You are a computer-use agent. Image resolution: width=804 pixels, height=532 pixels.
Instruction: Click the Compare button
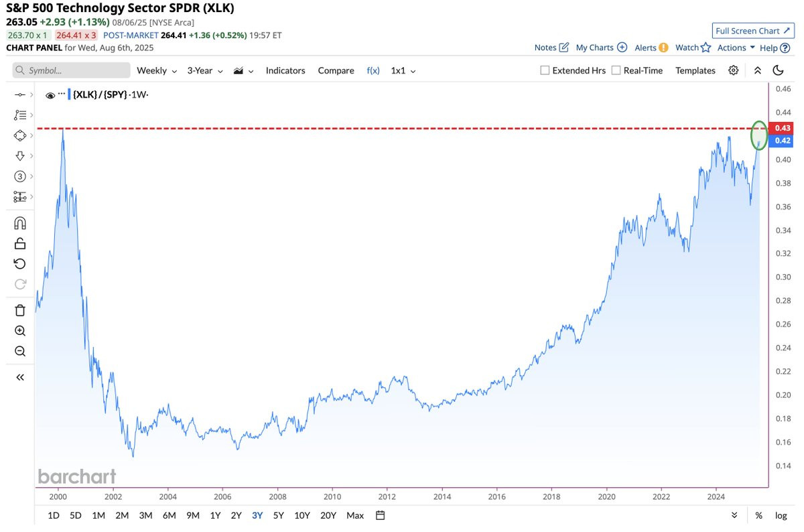click(x=336, y=70)
